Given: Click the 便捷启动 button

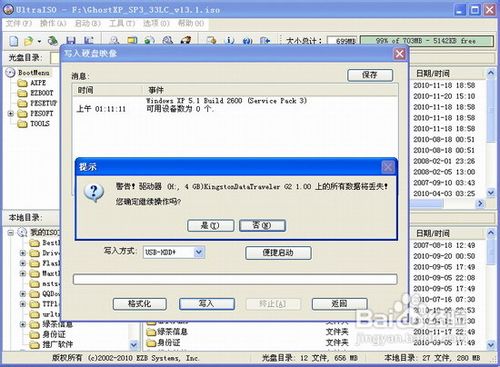Looking at the screenshot, I should click(278, 253).
